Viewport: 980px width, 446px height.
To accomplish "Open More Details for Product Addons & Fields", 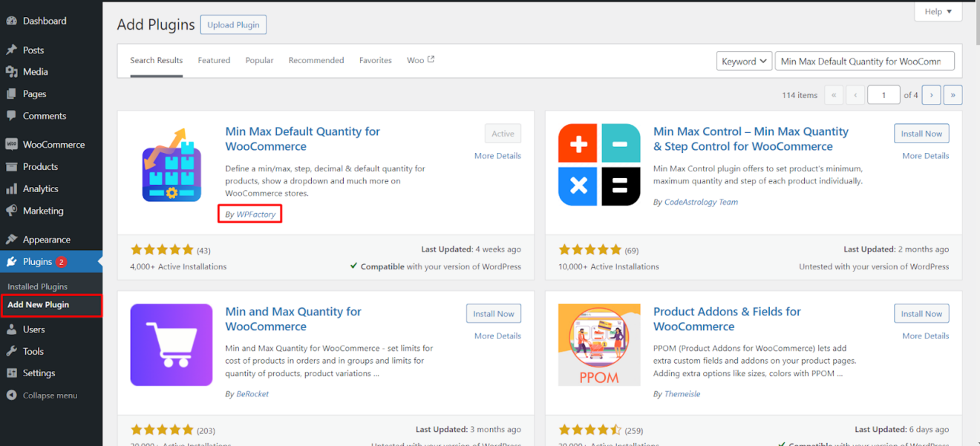I will 925,335.
